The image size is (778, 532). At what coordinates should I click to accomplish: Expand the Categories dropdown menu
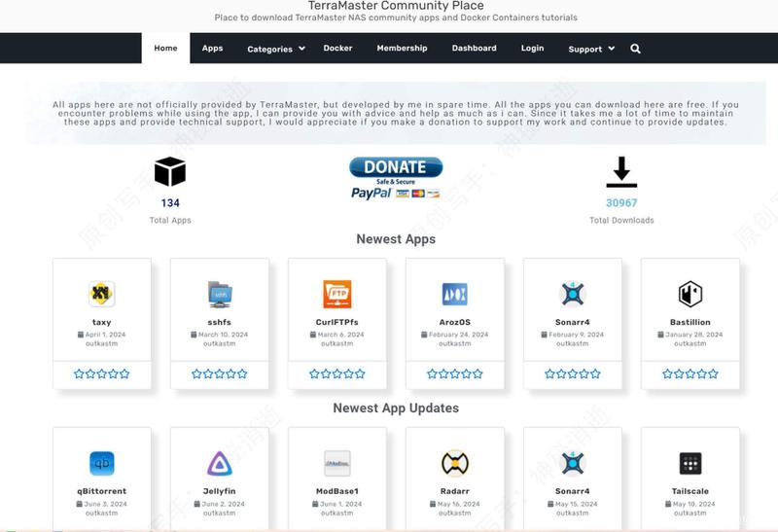(276, 49)
